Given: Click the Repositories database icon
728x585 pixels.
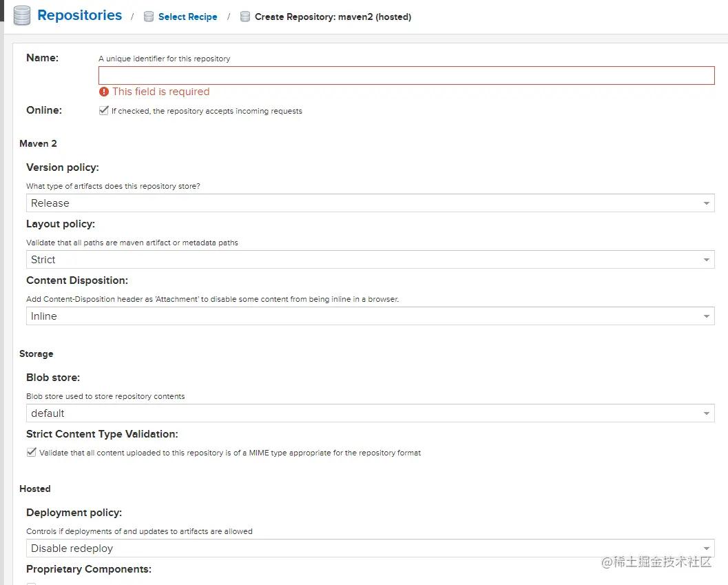Looking at the screenshot, I should 22,16.
